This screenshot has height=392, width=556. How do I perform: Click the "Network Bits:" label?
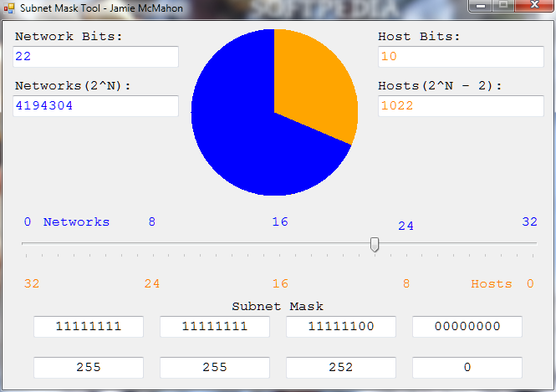pos(69,37)
